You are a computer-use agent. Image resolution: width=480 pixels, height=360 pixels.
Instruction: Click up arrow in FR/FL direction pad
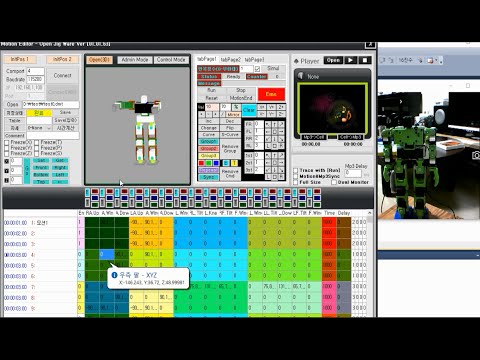275,124
